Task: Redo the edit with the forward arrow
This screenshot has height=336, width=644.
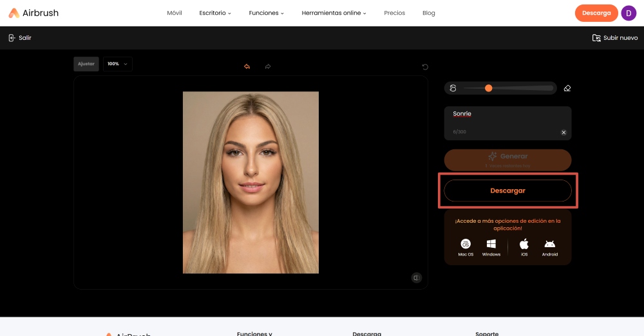Action: pos(268,66)
